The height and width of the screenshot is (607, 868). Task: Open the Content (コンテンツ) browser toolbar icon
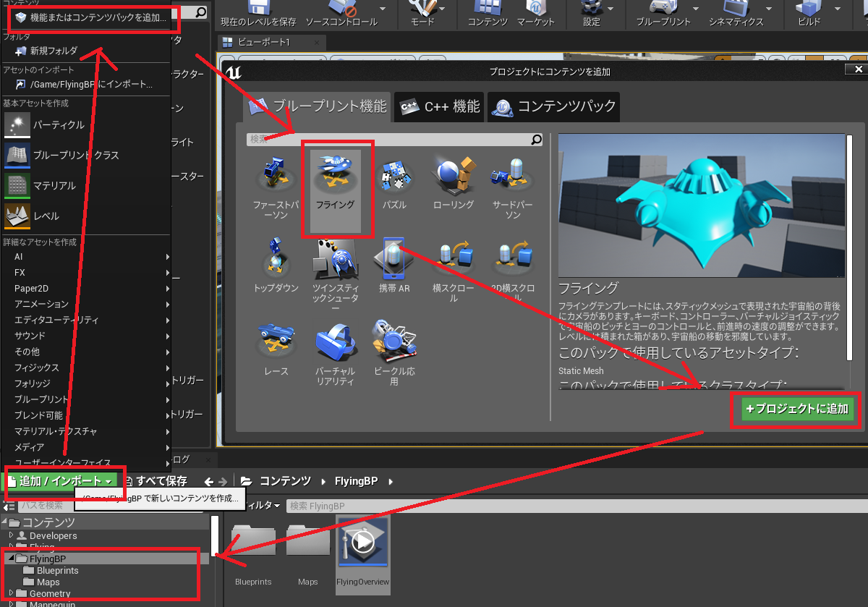click(488, 7)
